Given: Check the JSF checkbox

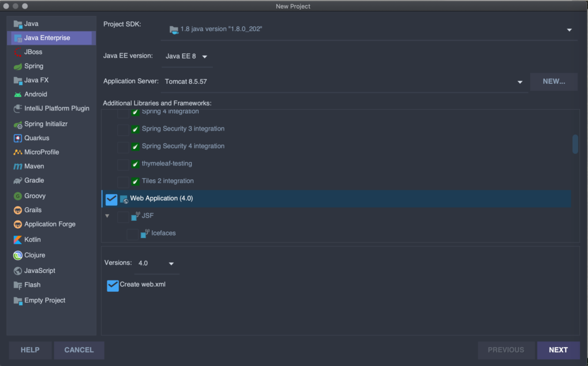Looking at the screenshot, I should [x=123, y=217].
